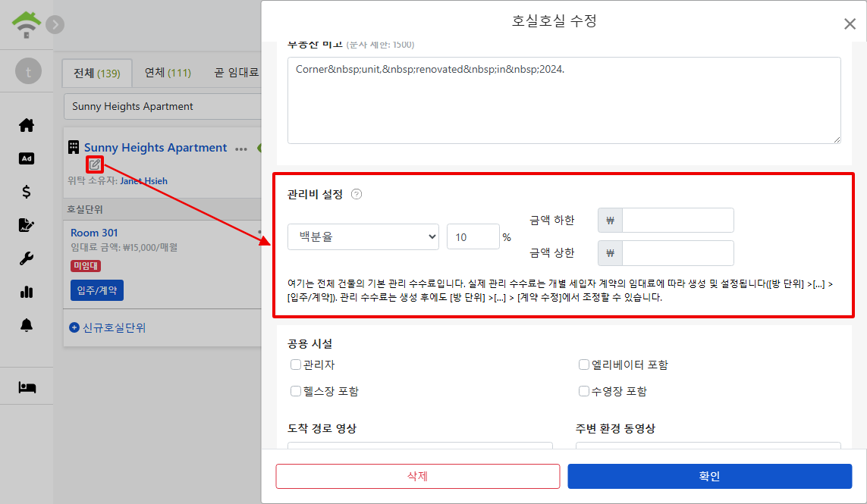Open the user avatar "t" profile

(x=28, y=71)
